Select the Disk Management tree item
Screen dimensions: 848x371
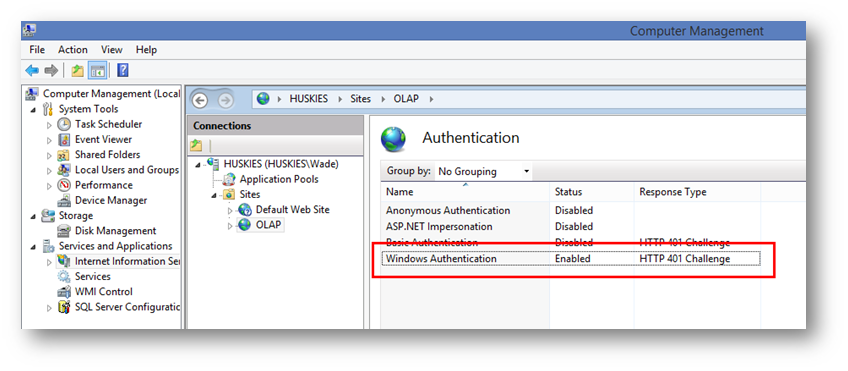click(115, 231)
